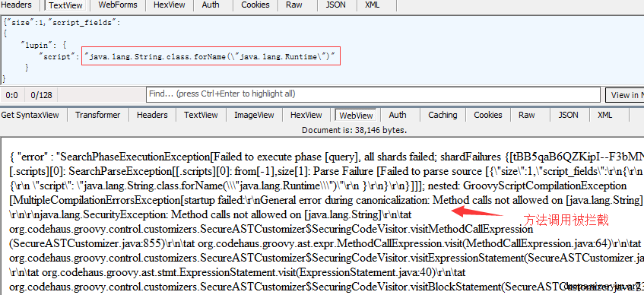This screenshot has width=644, height=295.
Task: Open the request Cookies tab
Action: click(255, 5)
